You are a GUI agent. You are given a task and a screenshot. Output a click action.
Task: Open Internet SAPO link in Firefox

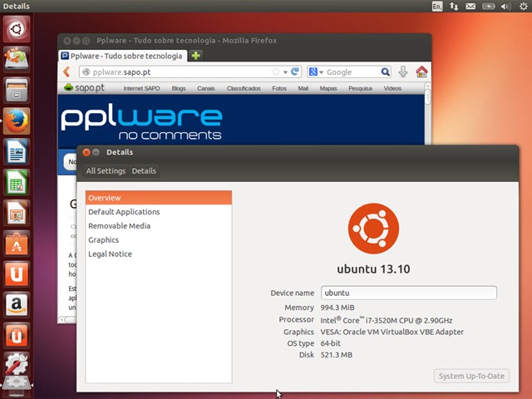141,88
